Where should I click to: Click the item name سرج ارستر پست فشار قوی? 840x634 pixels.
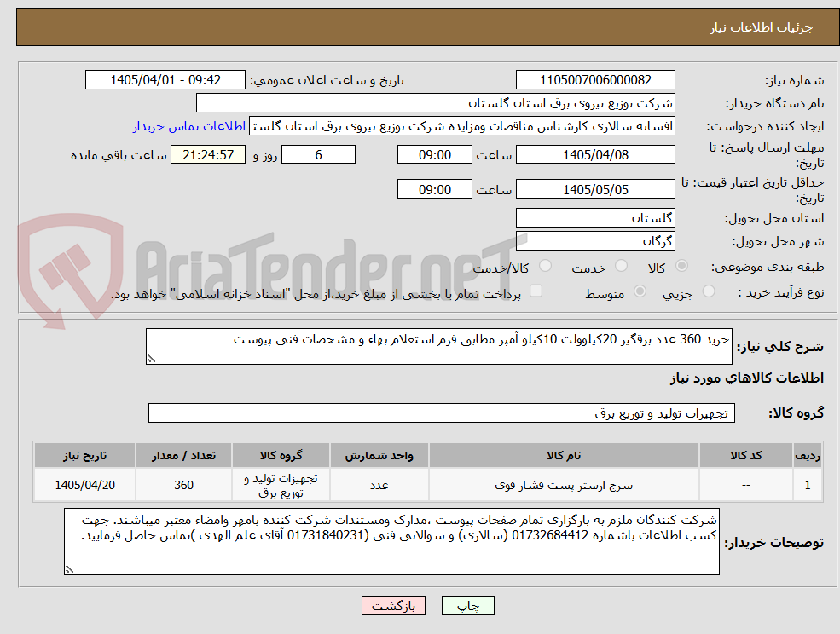point(564,485)
